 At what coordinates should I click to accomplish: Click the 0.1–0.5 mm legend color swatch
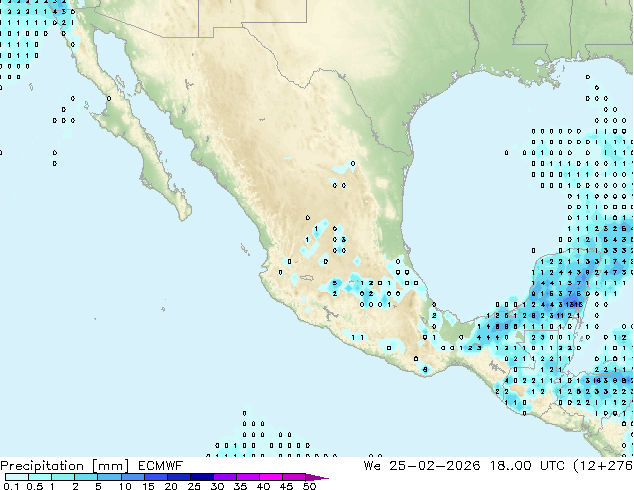coord(17,477)
